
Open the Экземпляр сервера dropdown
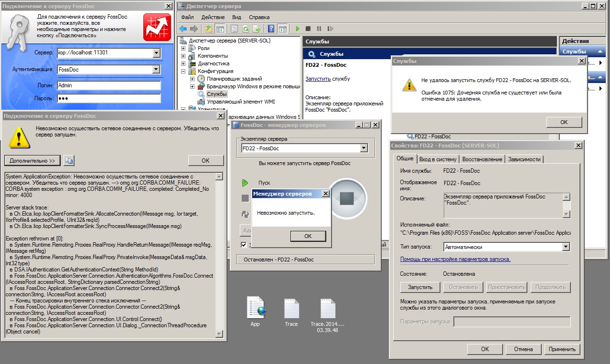click(x=364, y=148)
